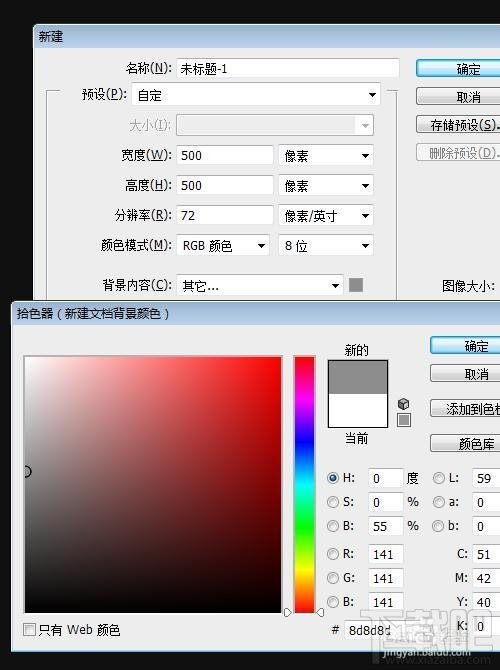Screen dimensions: 500x670
Task: Select the Lab L radio button
Action: (438, 478)
